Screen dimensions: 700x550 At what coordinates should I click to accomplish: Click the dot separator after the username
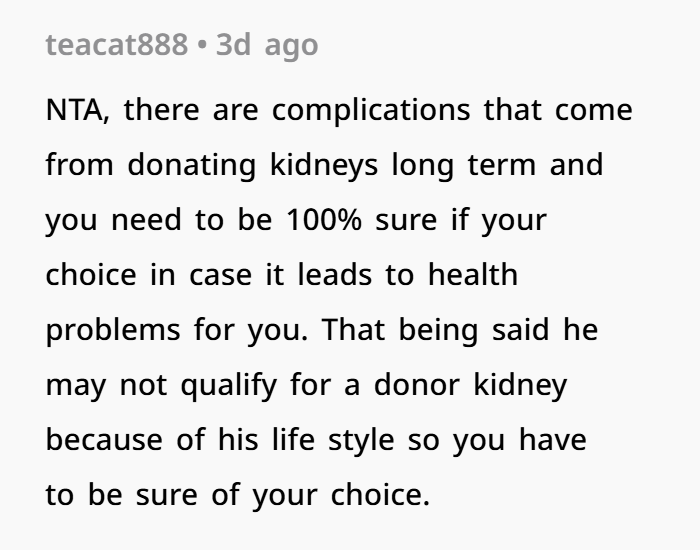[202, 46]
